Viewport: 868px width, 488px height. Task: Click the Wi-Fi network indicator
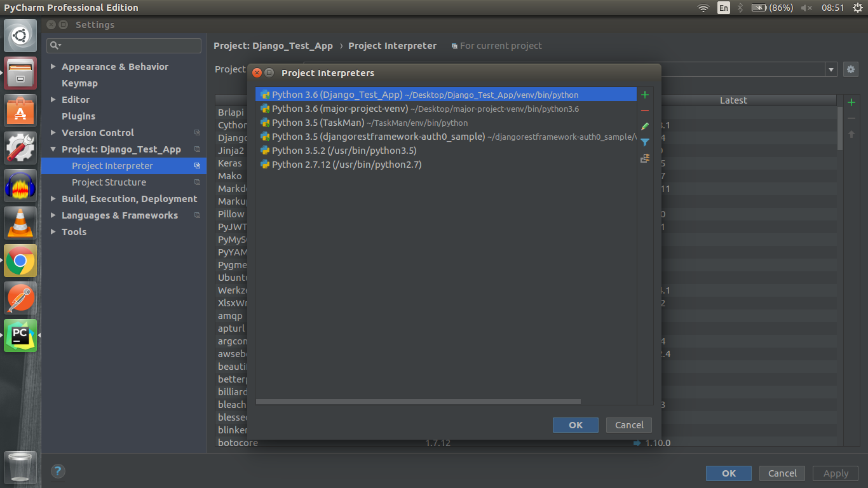click(703, 8)
